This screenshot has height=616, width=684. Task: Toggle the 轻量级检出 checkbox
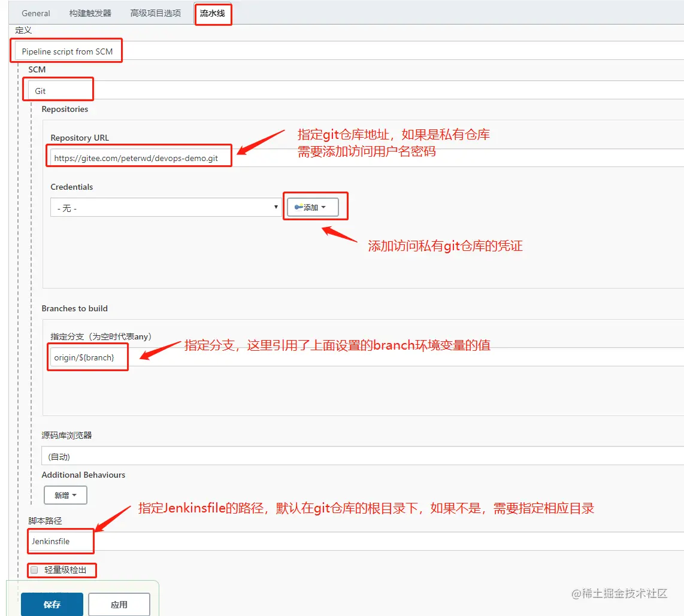point(35,570)
